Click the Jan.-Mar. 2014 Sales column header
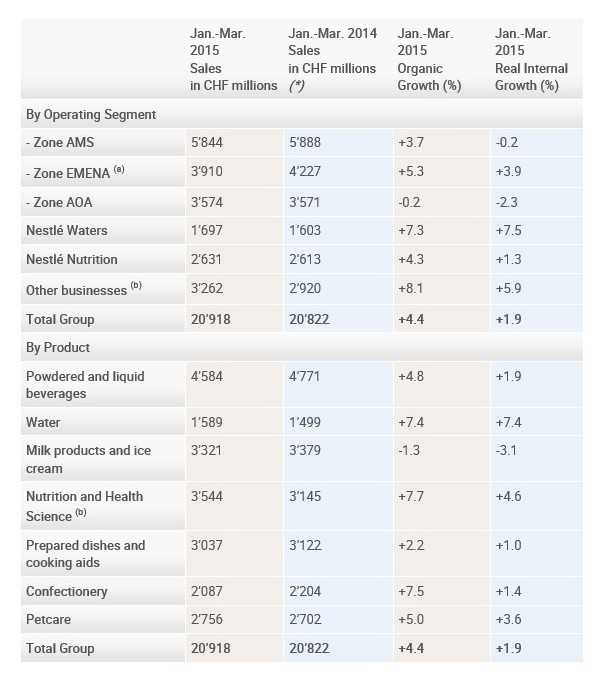The width and height of the screenshot is (601, 676). click(x=332, y=60)
